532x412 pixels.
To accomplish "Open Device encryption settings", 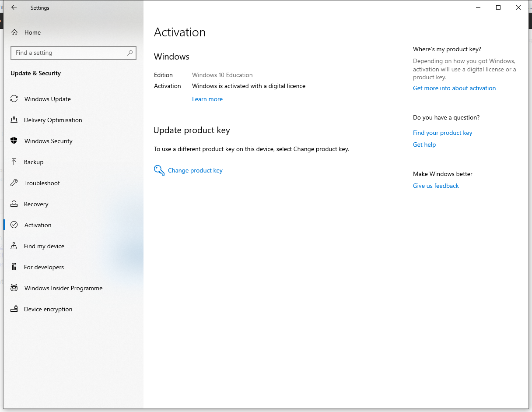I will click(x=48, y=309).
